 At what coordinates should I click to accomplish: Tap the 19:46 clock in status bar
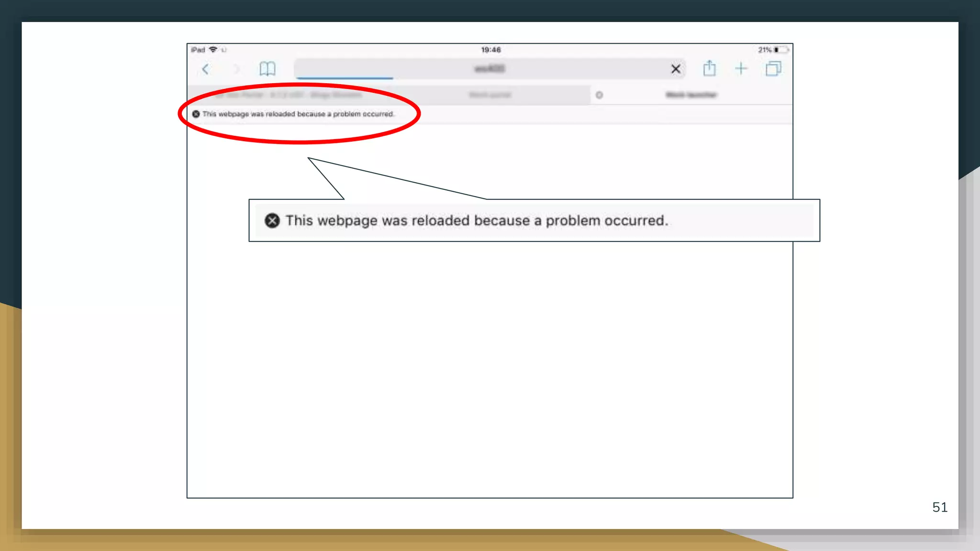(x=490, y=50)
